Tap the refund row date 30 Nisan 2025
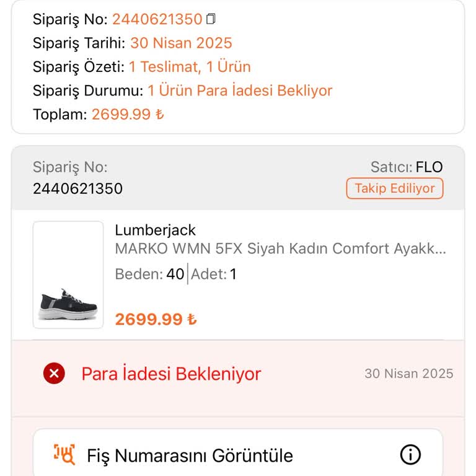 pyautogui.click(x=408, y=374)
